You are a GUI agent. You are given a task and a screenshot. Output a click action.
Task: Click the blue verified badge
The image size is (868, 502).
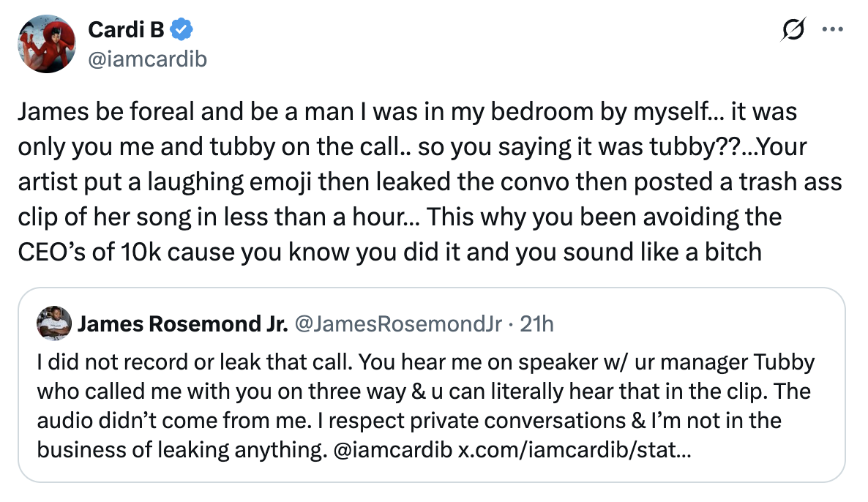click(x=182, y=30)
